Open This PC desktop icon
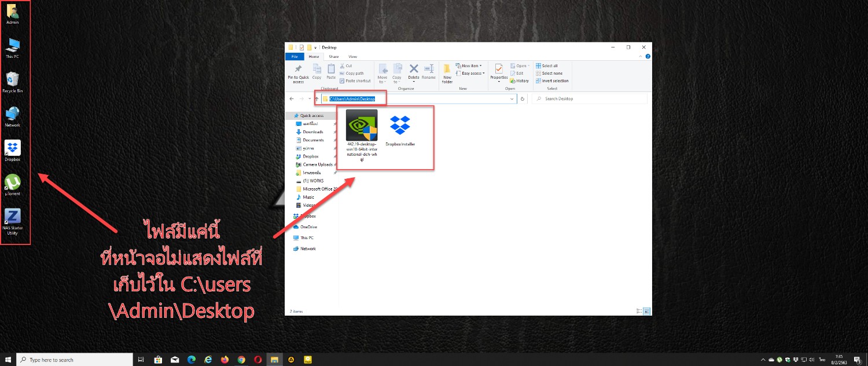The width and height of the screenshot is (868, 366). (12, 48)
